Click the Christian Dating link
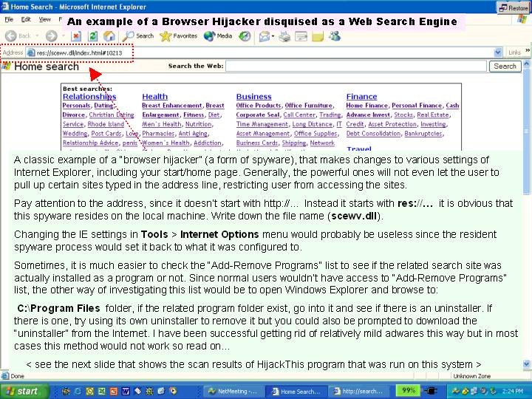Image resolution: width=532 pixels, height=399 pixels. tap(112, 115)
